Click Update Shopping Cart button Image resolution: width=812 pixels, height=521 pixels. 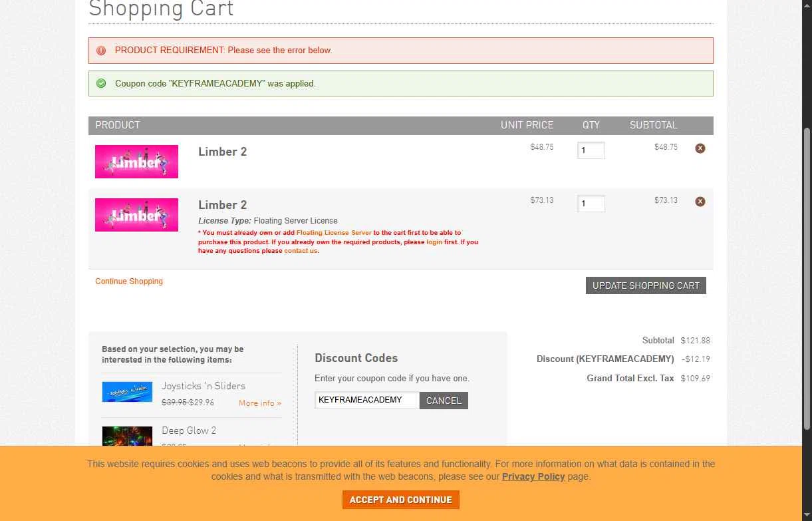[646, 285]
